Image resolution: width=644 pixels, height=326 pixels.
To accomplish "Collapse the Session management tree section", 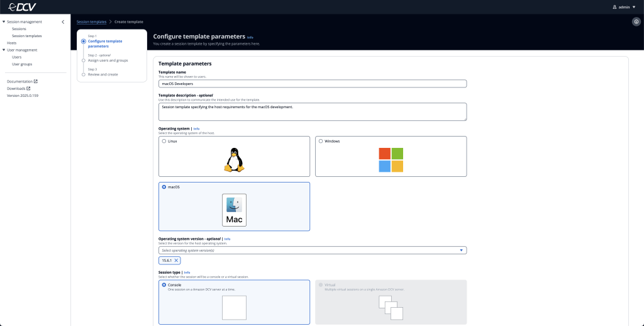I will pos(4,22).
